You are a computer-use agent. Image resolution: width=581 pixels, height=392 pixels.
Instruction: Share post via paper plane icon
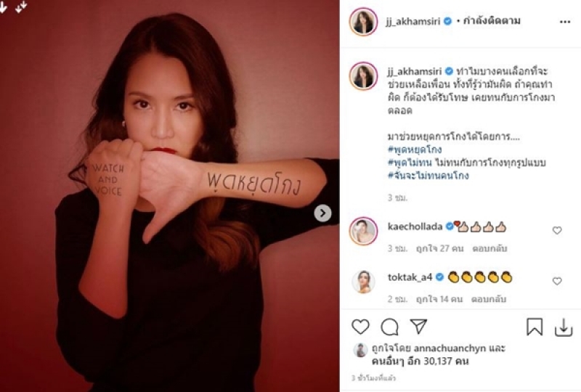coord(419,327)
